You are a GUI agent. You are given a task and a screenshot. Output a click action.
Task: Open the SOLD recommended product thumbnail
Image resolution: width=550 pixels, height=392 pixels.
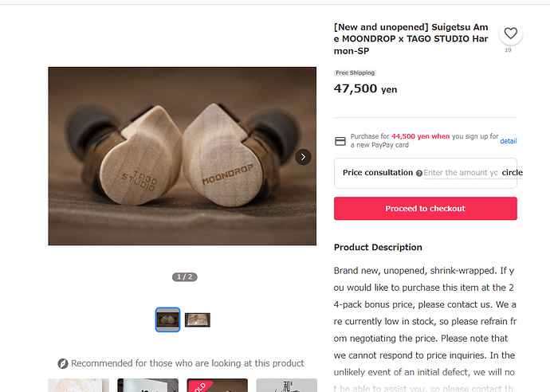point(217,385)
